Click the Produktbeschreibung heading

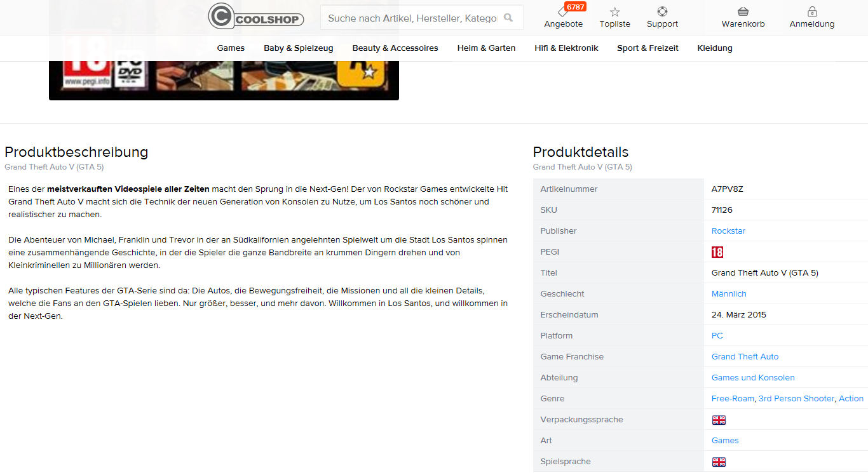click(76, 152)
